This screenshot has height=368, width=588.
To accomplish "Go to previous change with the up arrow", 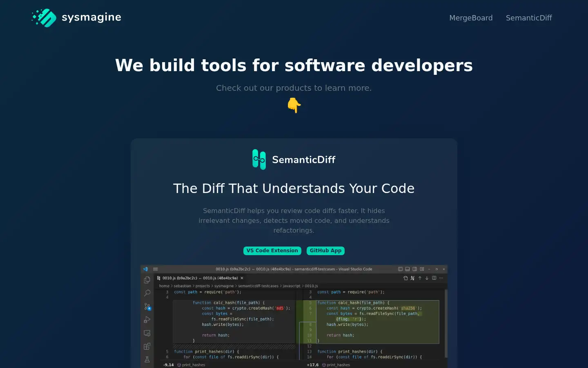I will 420,278.
